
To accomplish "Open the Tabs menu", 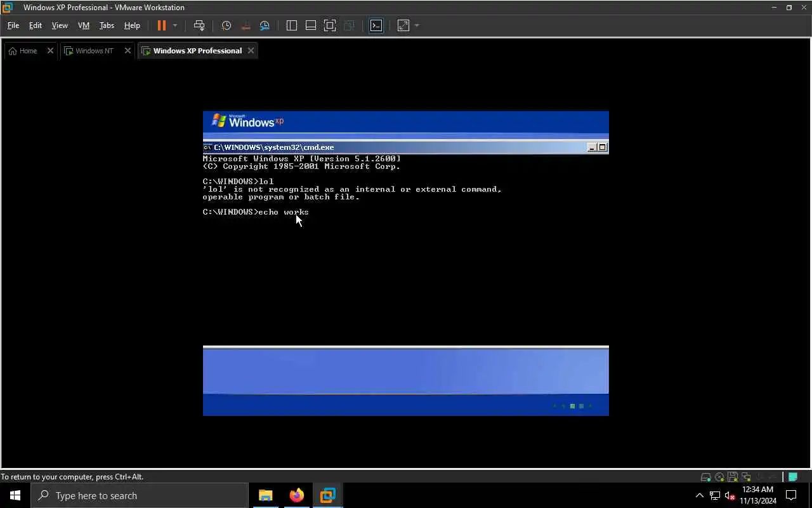I will [107, 25].
